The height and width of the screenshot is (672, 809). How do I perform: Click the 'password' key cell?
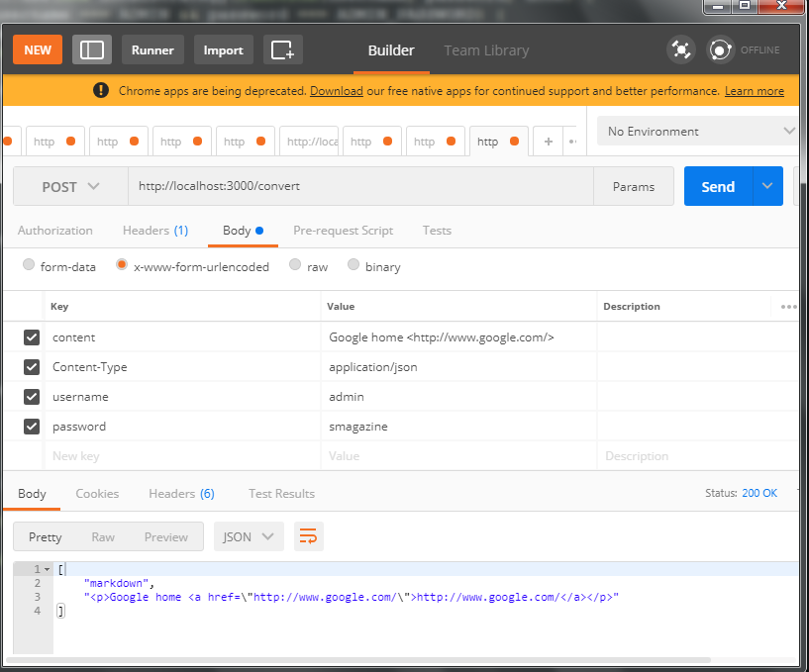pyautogui.click(x=182, y=427)
